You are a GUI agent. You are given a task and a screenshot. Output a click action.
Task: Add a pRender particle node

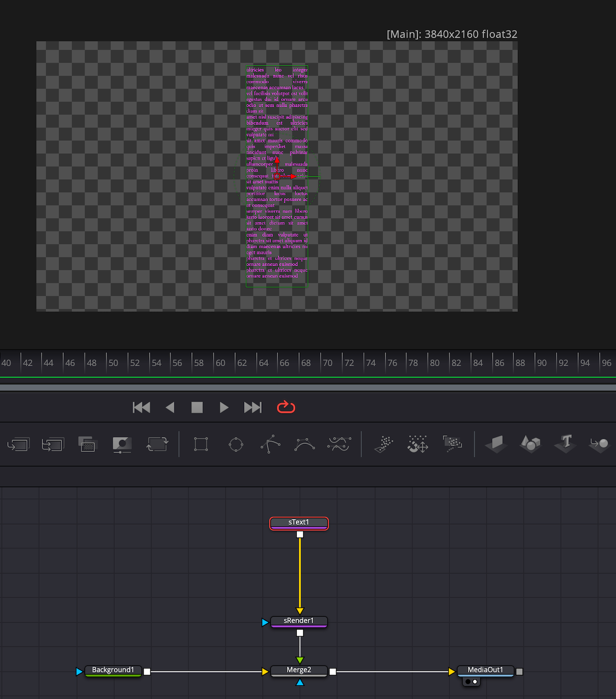click(x=452, y=443)
